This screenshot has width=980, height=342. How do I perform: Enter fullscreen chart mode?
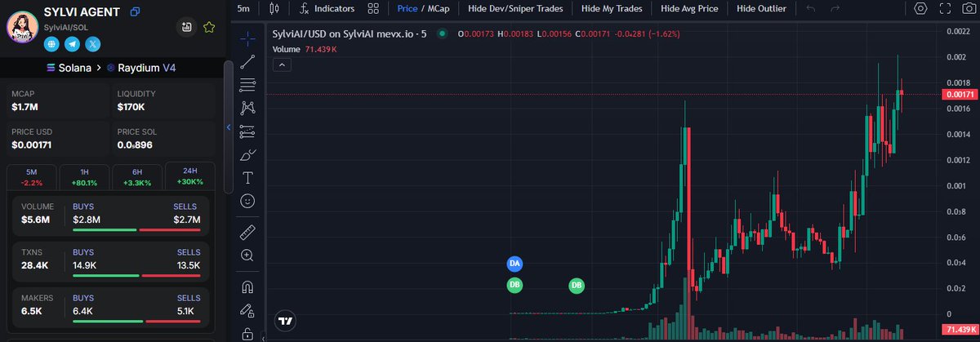click(x=945, y=8)
